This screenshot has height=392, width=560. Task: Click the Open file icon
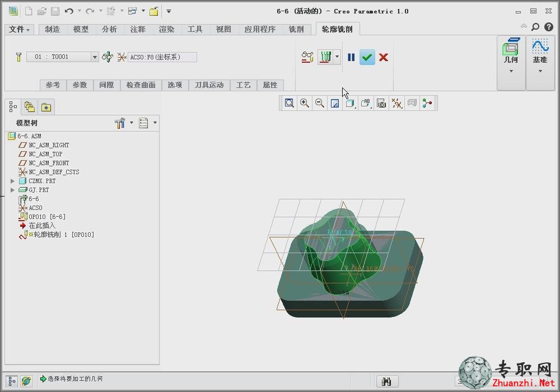point(42,11)
